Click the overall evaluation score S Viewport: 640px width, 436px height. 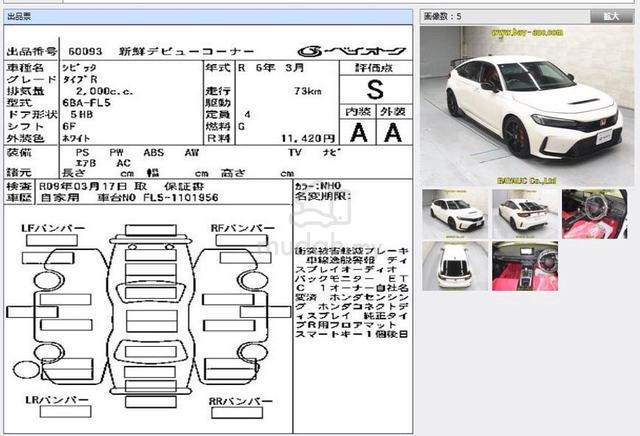pyautogui.click(x=375, y=89)
